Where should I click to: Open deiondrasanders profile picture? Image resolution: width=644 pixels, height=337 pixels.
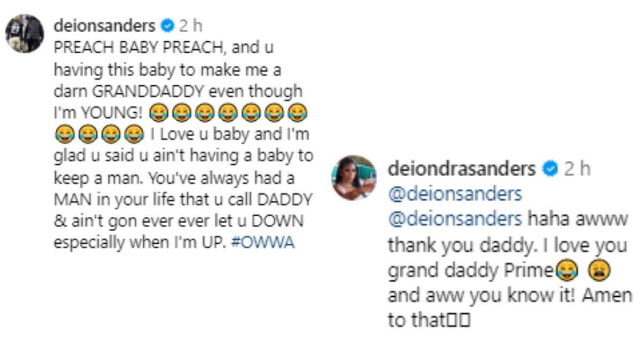click(354, 178)
